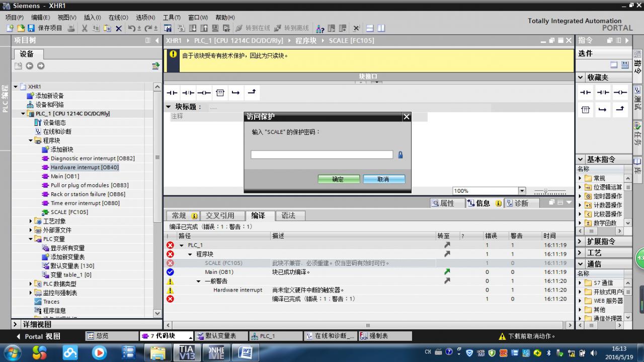Open branch from editor toolbar
Screen dimensions: 644x362
tap(235, 93)
